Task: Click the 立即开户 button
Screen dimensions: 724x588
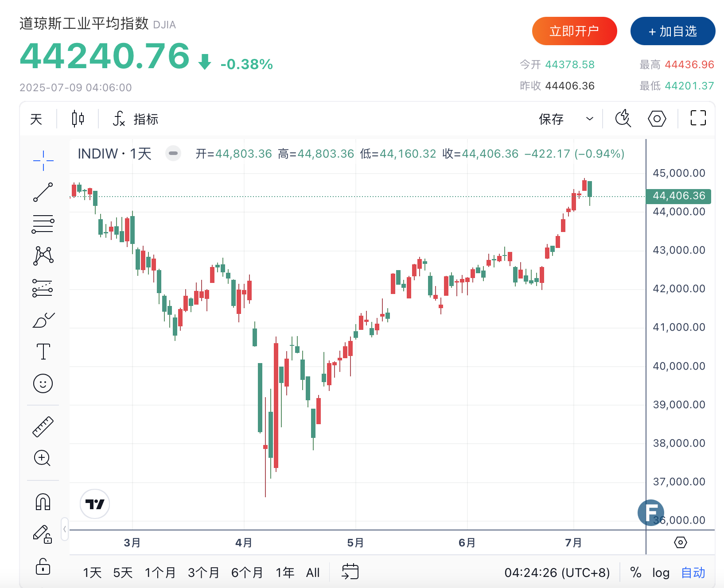Action: (574, 31)
